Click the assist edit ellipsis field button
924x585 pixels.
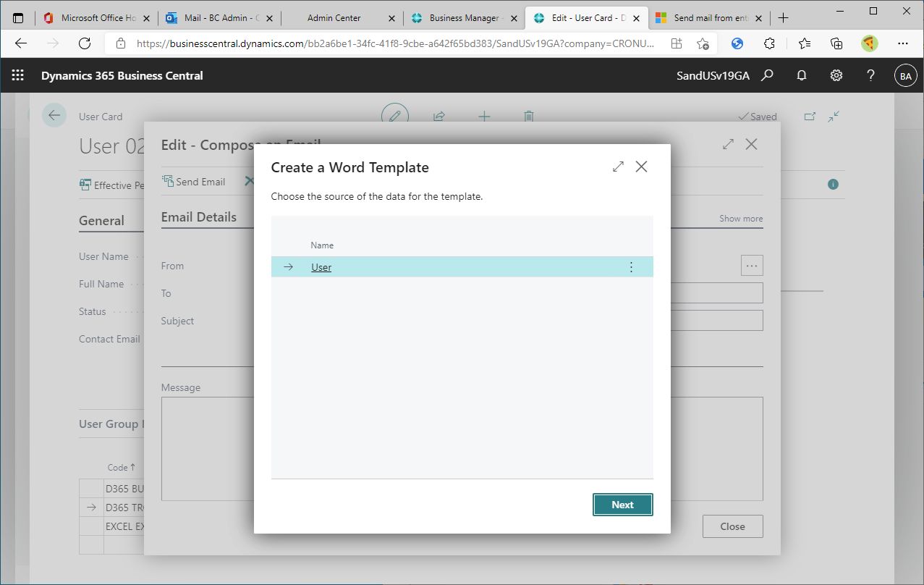[x=752, y=265]
